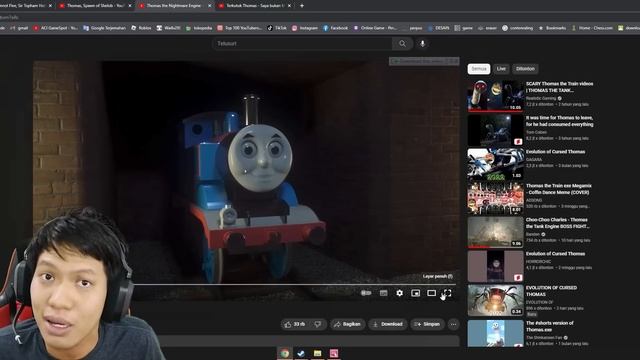This screenshot has height=360, width=640.
Task: Open the DESAIN bookmark folder
Action: click(x=438, y=28)
